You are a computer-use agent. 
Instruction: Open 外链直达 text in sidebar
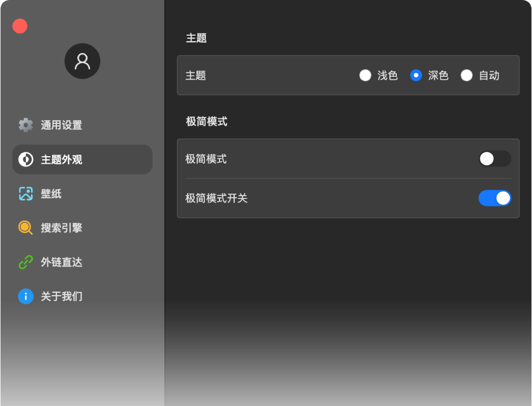62,262
